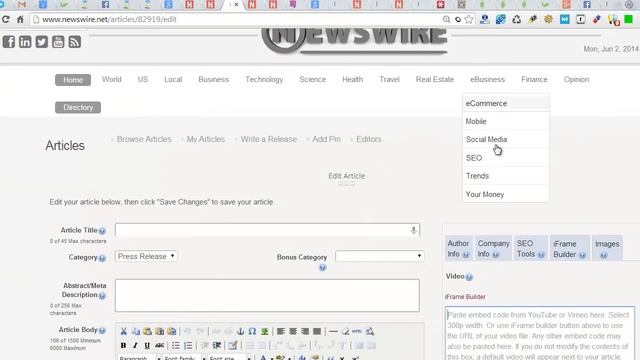640x360 pixels.
Task: Toggle underline formatting in Article Body
Action: tap(147, 346)
